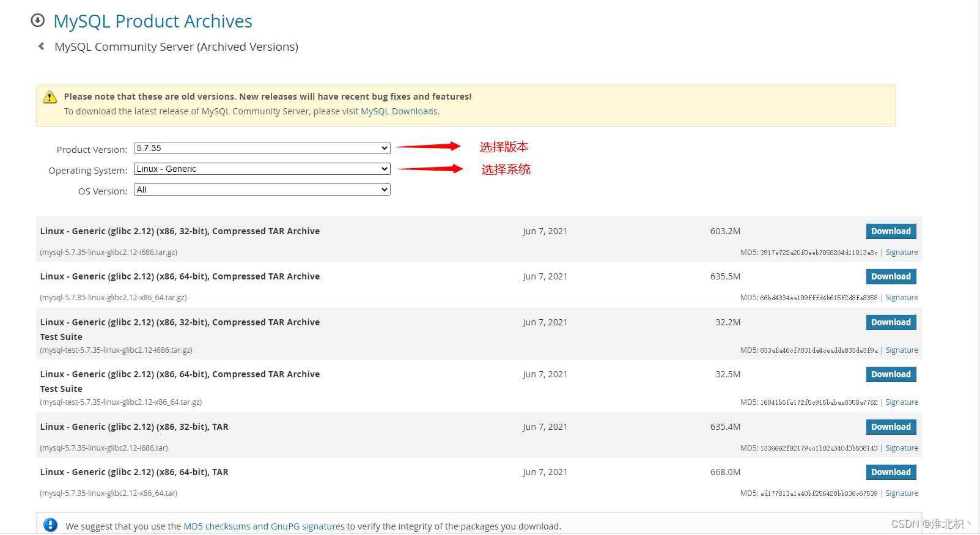Download the 32-bit TAR file 635.4M

point(891,427)
